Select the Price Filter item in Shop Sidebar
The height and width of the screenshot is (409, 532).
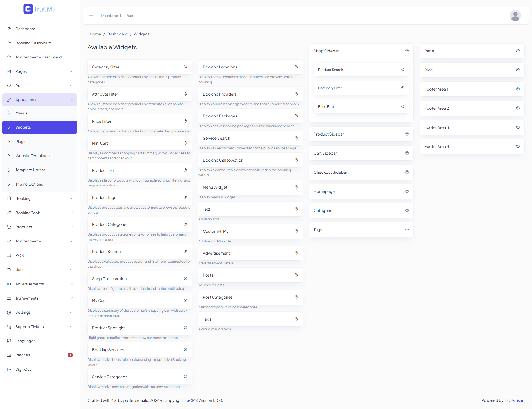point(361,106)
